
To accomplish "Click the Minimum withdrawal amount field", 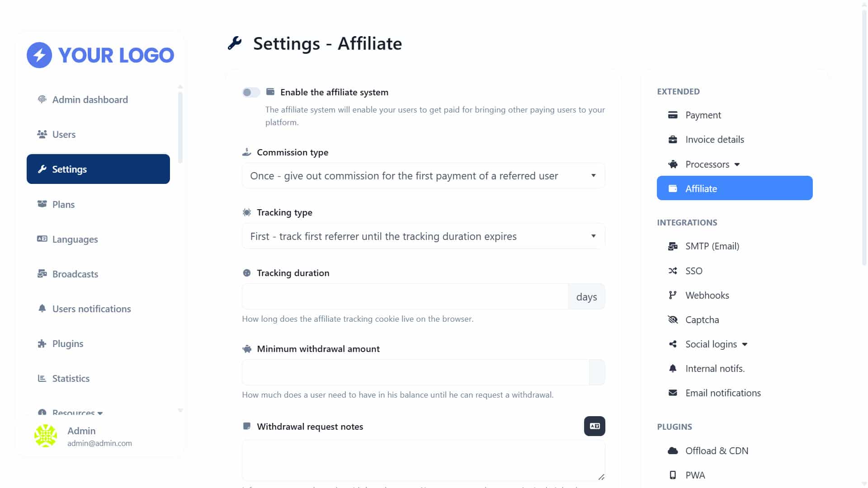I will pos(415,372).
